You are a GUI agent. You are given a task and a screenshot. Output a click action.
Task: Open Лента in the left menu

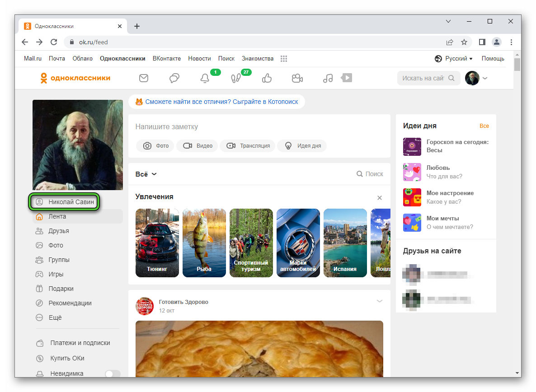pos(78,216)
